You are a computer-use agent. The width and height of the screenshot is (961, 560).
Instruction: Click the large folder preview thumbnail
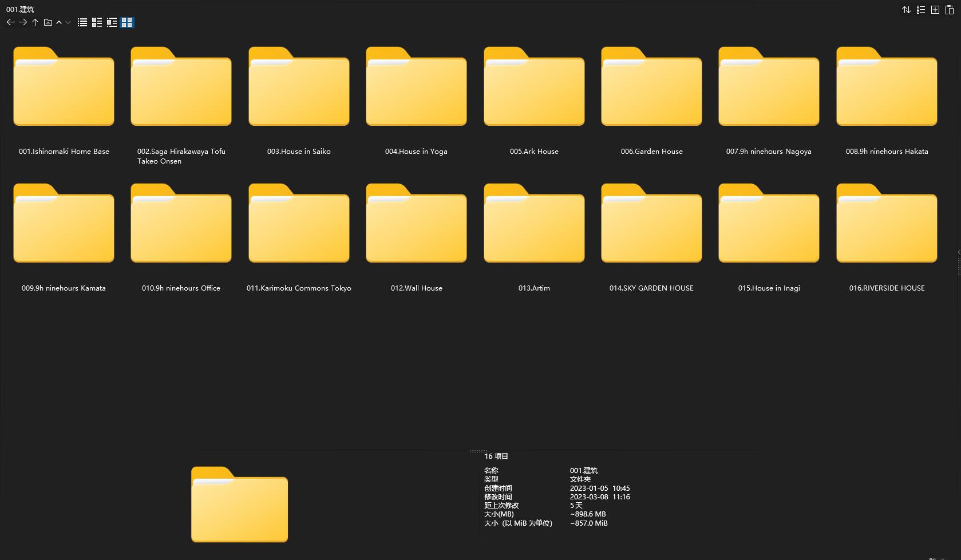239,504
